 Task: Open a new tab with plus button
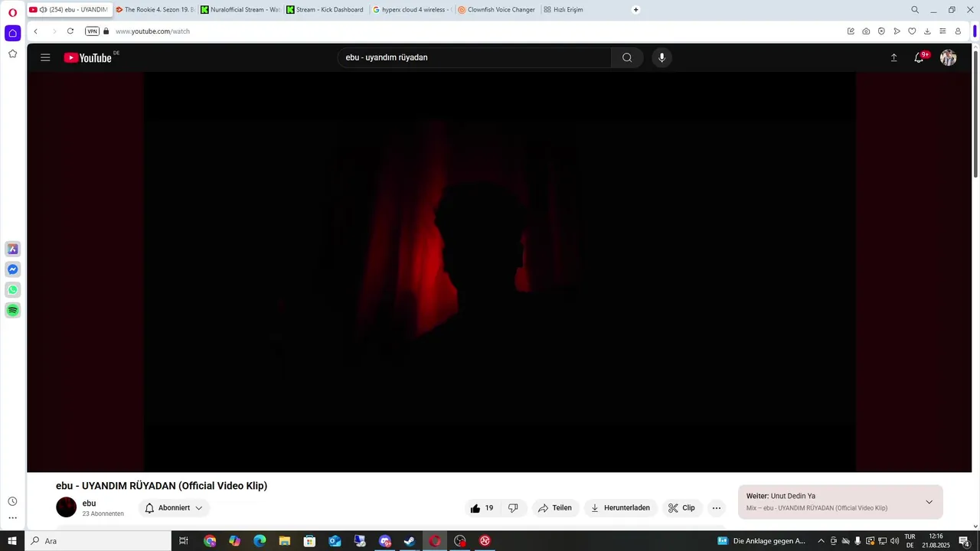(635, 10)
